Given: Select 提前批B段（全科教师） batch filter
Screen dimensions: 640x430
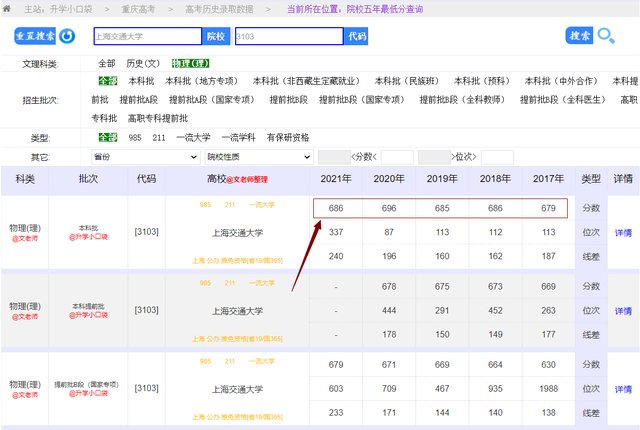Looking at the screenshot, I should (463, 100).
